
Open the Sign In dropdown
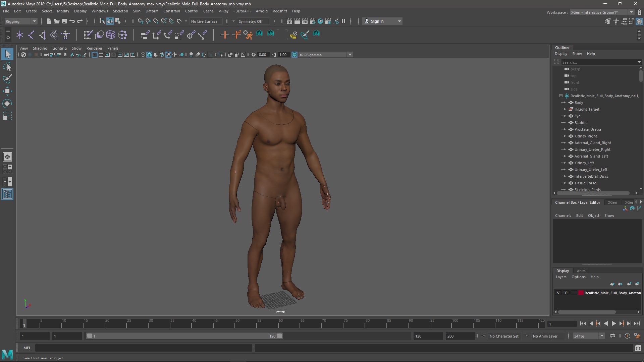[382, 21]
